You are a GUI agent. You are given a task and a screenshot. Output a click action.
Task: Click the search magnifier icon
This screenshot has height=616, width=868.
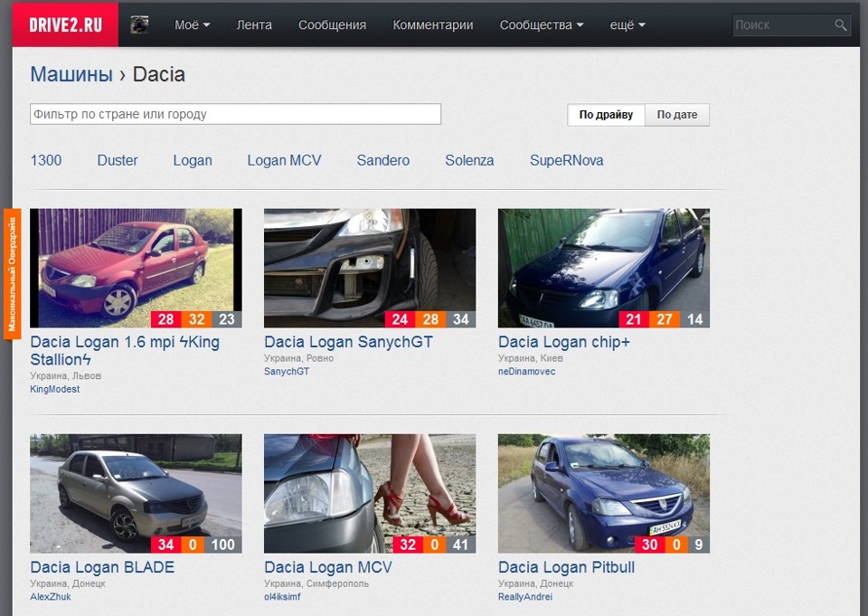click(x=840, y=25)
